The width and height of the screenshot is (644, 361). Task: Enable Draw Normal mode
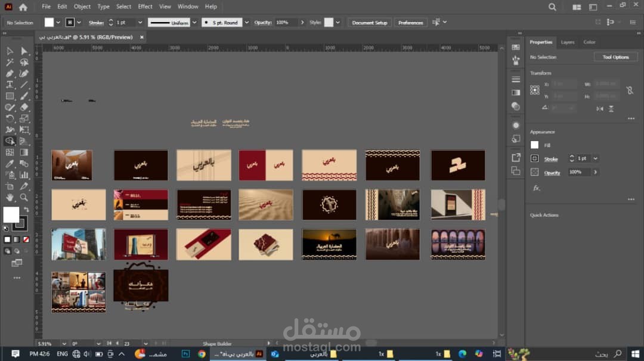(7, 251)
